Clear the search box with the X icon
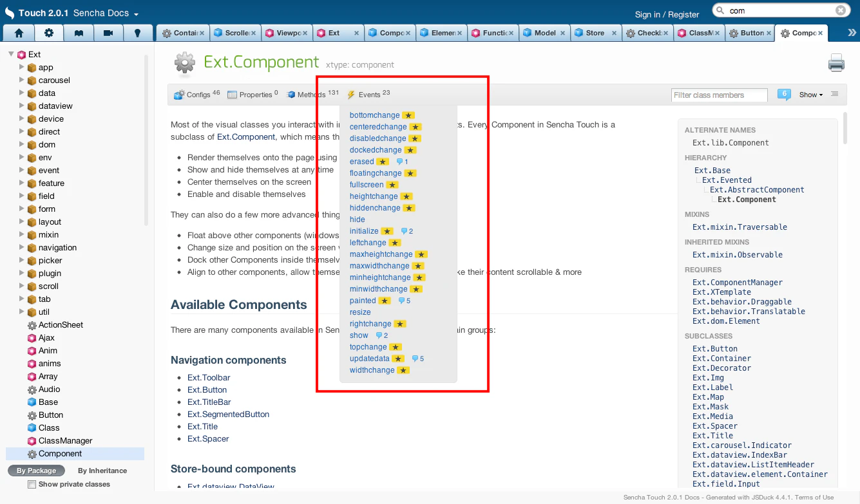860x504 pixels. pos(841,10)
